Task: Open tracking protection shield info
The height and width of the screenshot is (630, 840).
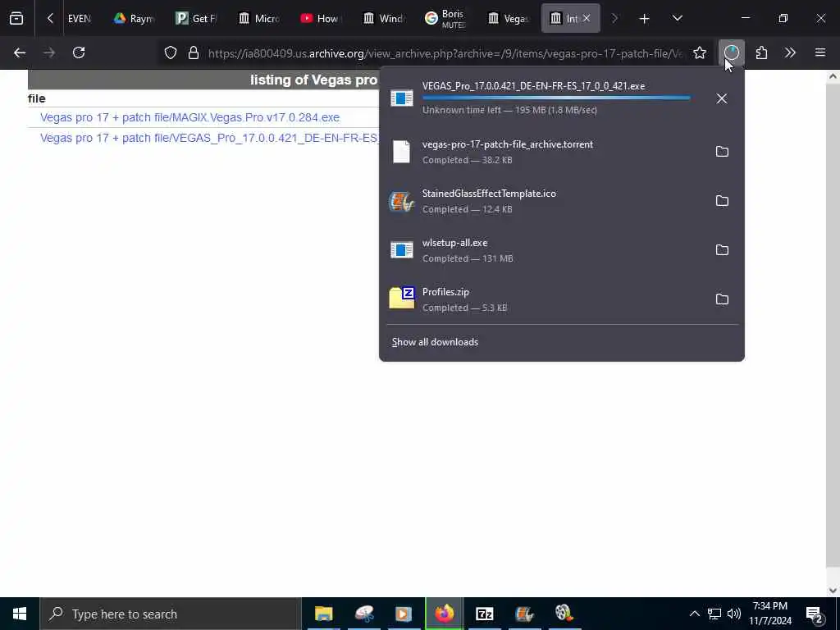Action: (x=171, y=52)
